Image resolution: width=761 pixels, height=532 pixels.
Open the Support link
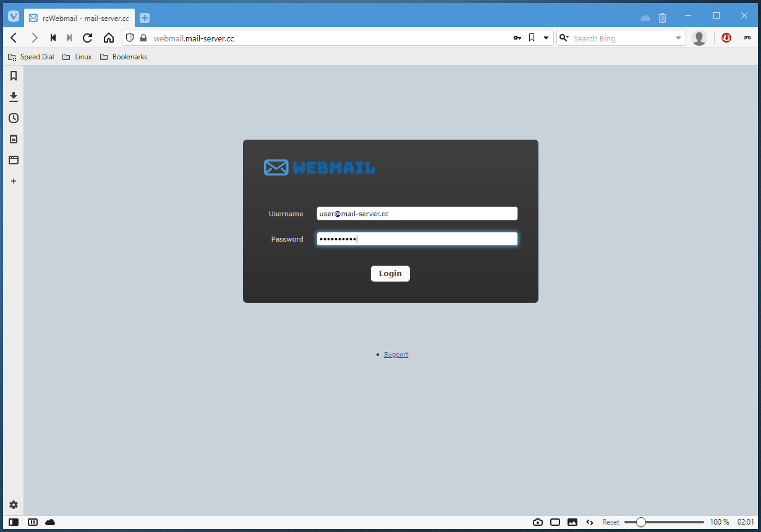click(x=396, y=355)
